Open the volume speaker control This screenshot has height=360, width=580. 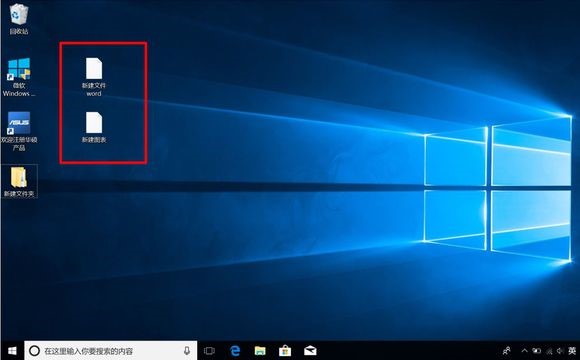[560, 350]
